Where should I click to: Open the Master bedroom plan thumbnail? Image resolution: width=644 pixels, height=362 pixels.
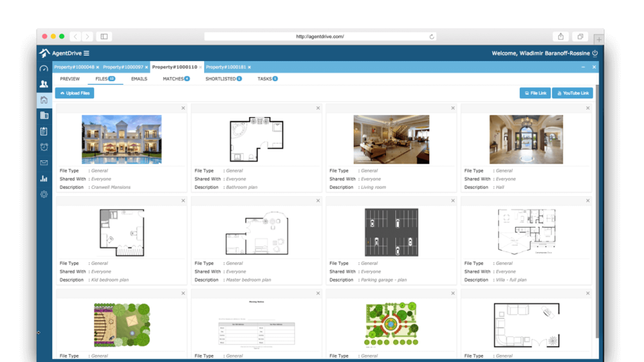257,233
